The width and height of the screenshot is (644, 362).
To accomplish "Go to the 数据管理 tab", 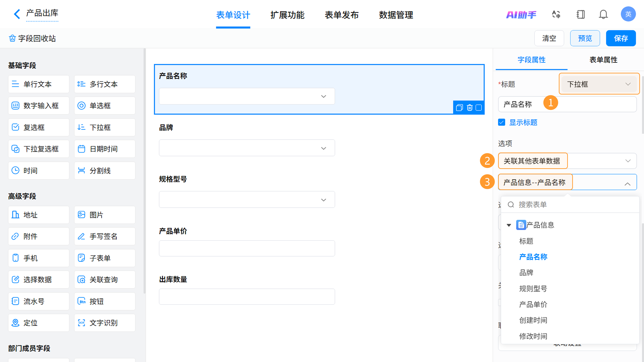I will pyautogui.click(x=396, y=15).
